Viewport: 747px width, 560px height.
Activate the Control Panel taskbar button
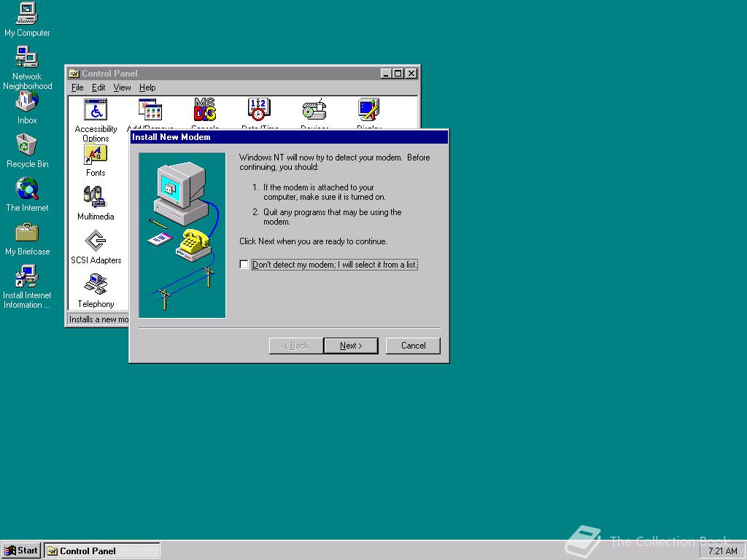point(102,551)
